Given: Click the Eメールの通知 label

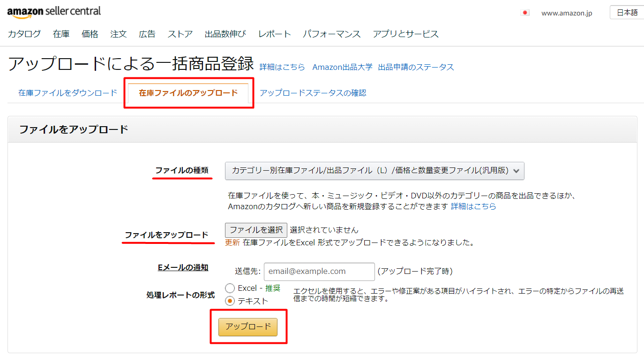Looking at the screenshot, I should click(183, 268).
